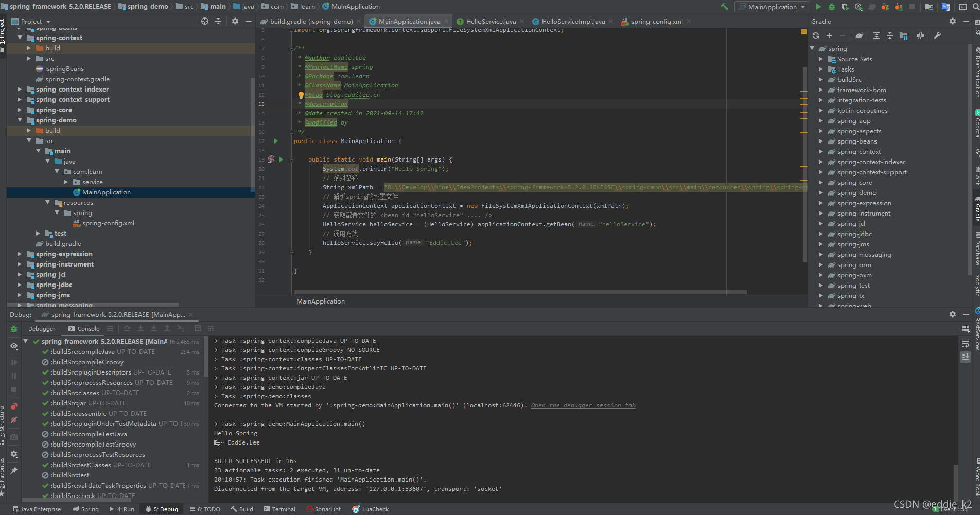Screen dimensions: 980x515
Task: Open Project Structure icon in main toolbar
Action: (x=929, y=7)
